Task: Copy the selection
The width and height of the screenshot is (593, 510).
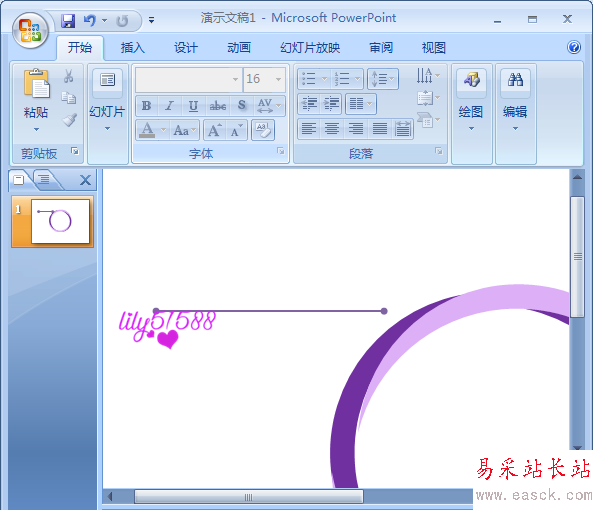Action: pos(68,98)
